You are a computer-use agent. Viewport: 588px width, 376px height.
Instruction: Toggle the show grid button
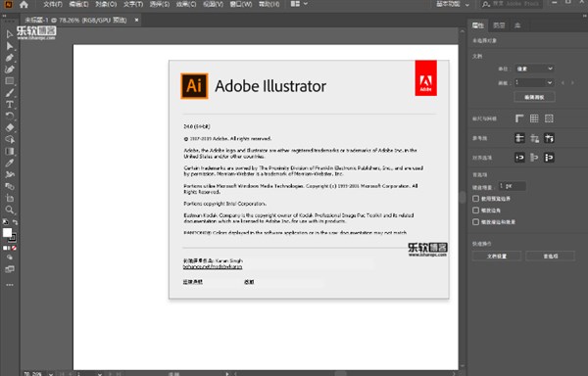pos(534,118)
